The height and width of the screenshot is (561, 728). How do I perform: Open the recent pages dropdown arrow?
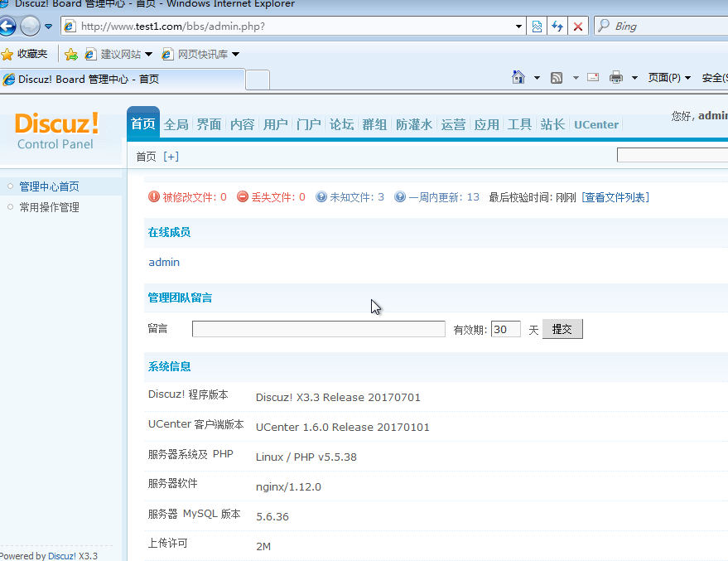click(48, 27)
